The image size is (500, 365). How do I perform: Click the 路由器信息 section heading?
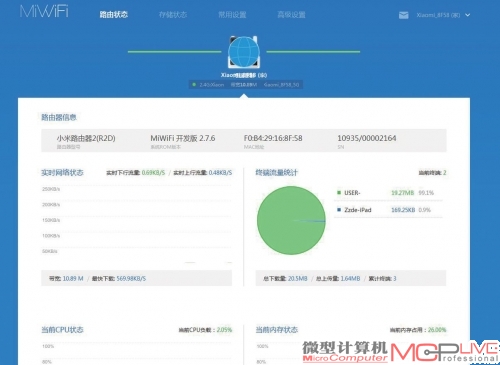click(59, 117)
